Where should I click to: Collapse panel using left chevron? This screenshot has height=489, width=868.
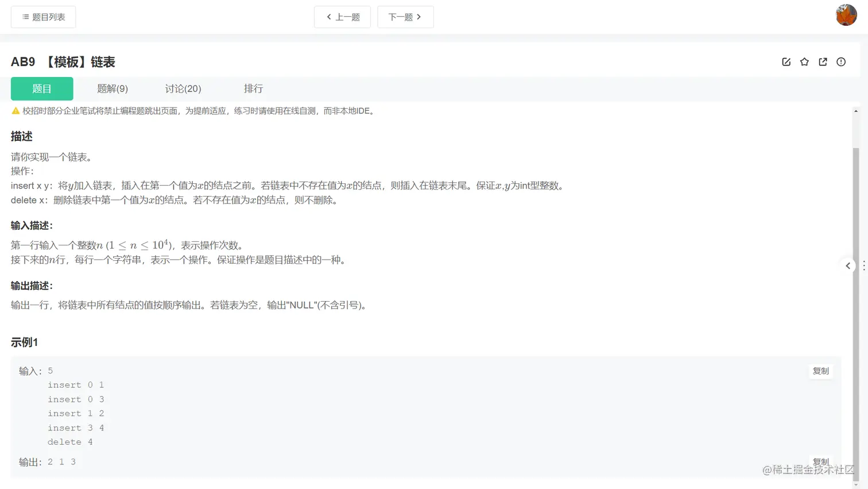pyautogui.click(x=848, y=265)
